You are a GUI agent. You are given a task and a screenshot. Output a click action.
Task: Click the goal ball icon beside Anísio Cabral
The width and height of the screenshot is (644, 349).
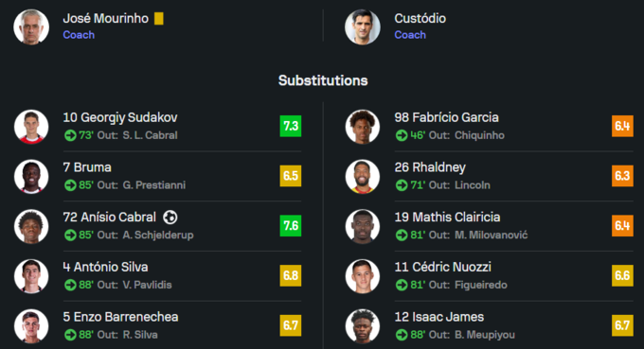[x=170, y=217]
